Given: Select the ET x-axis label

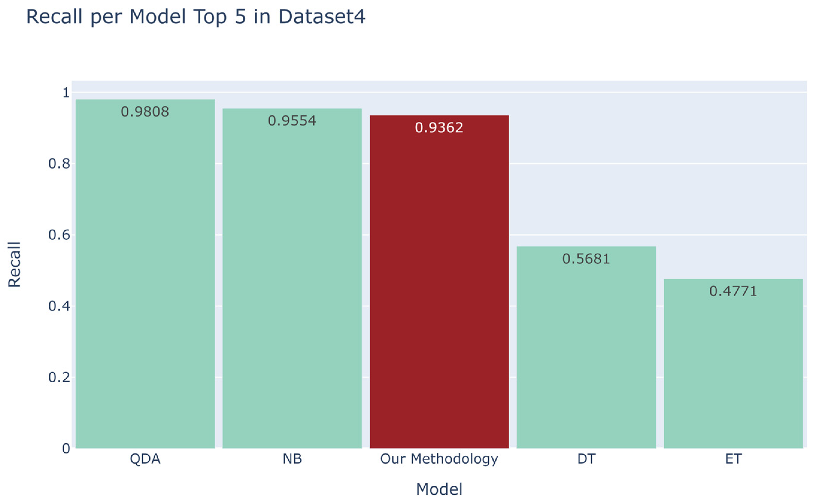Looking at the screenshot, I should 733,459.
